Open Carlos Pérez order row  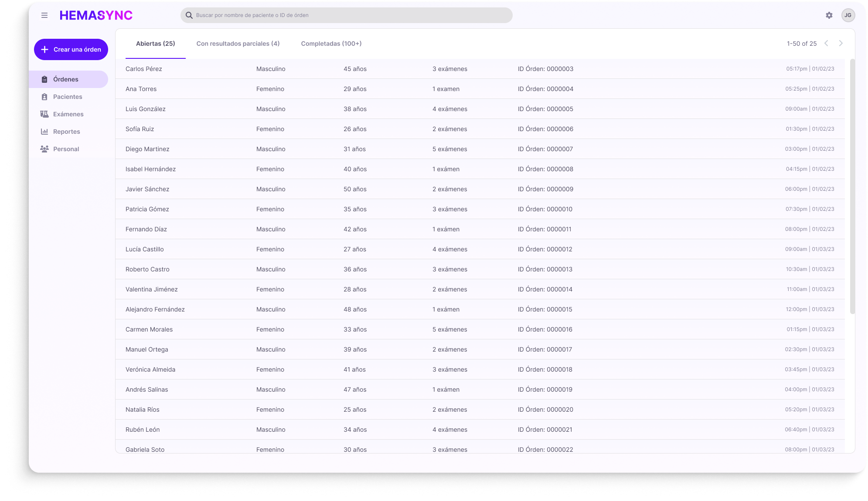click(x=480, y=69)
